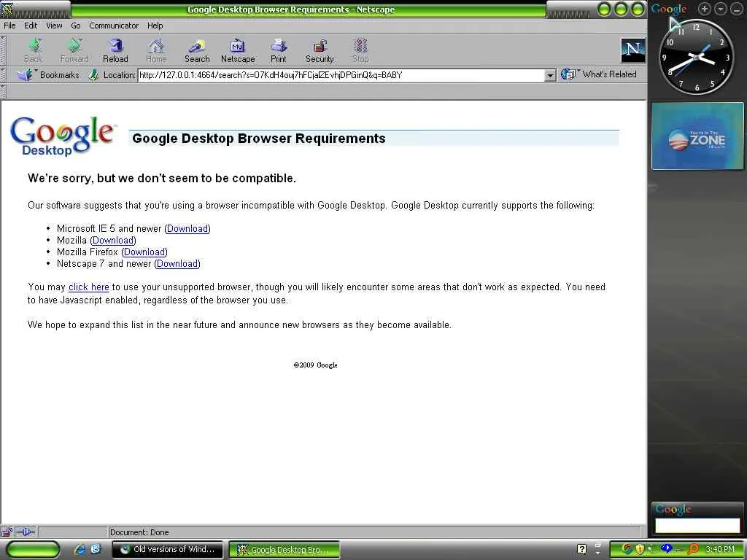Collapse the navigation toolbar grip handle

tap(3, 50)
